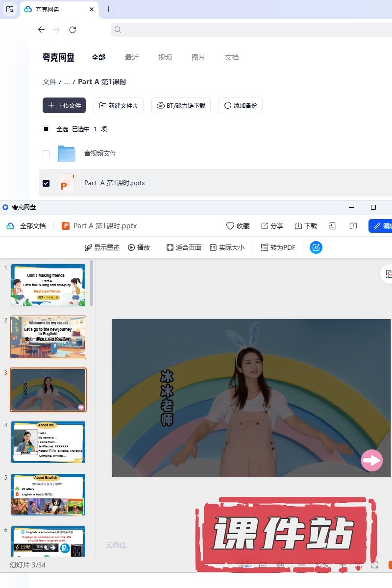Click the browser back arrow
This screenshot has width=392, height=588.
point(41,30)
